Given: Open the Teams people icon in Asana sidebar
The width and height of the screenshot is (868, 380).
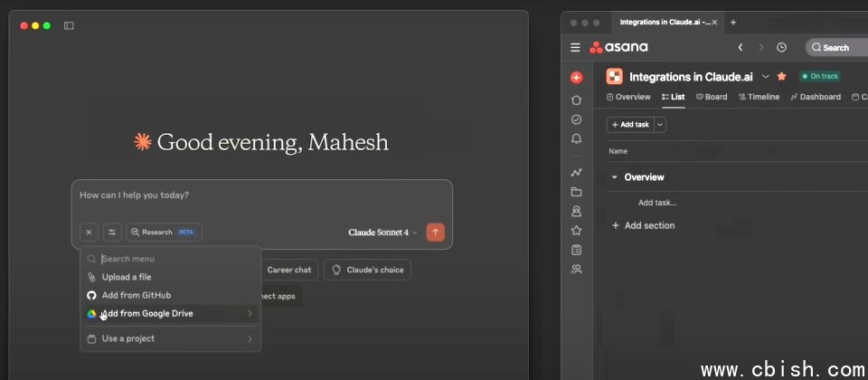Looking at the screenshot, I should (576, 270).
